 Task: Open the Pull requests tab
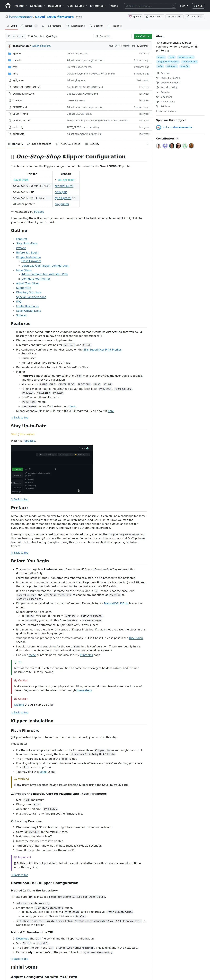(x=52, y=26)
